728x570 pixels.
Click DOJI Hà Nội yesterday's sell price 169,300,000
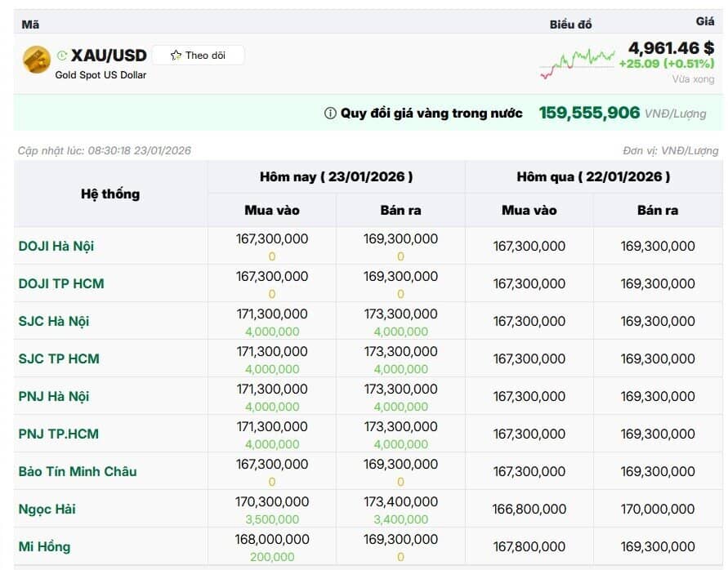[658, 247]
